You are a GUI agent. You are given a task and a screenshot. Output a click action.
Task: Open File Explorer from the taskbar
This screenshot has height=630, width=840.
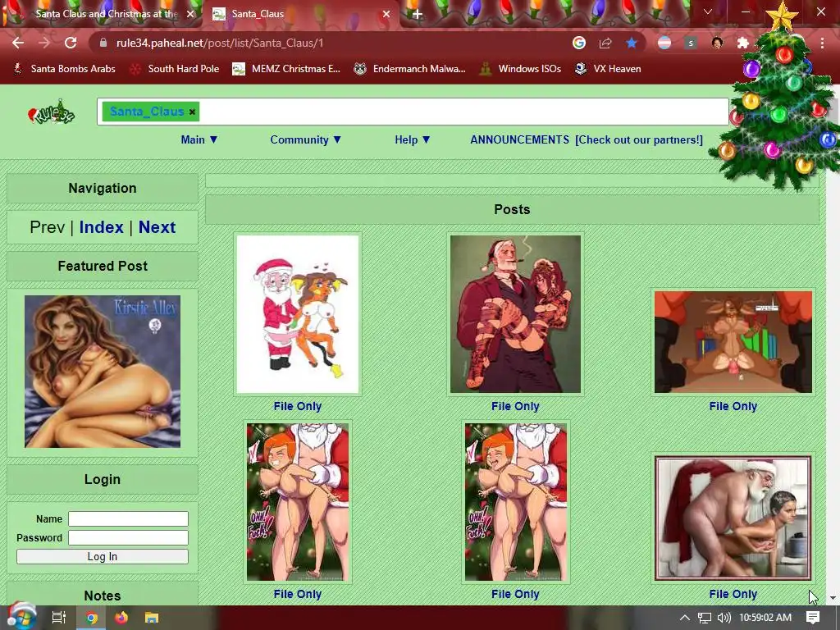pyautogui.click(x=152, y=618)
